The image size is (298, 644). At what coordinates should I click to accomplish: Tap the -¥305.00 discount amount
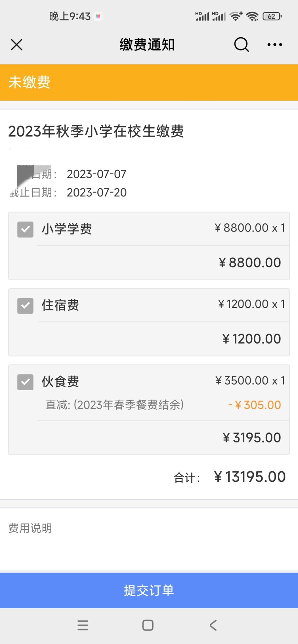[254, 405]
